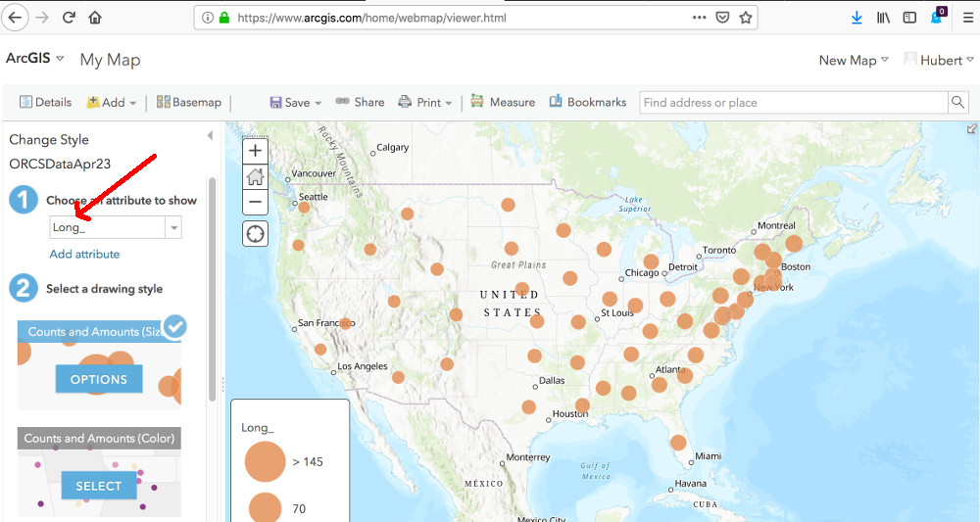The width and height of the screenshot is (980, 522).
Task: Click the Add attribute link
Action: [x=84, y=254]
